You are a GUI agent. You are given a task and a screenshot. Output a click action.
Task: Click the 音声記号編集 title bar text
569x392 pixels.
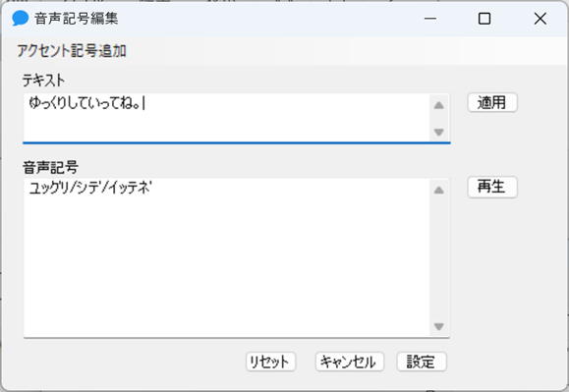[77, 18]
